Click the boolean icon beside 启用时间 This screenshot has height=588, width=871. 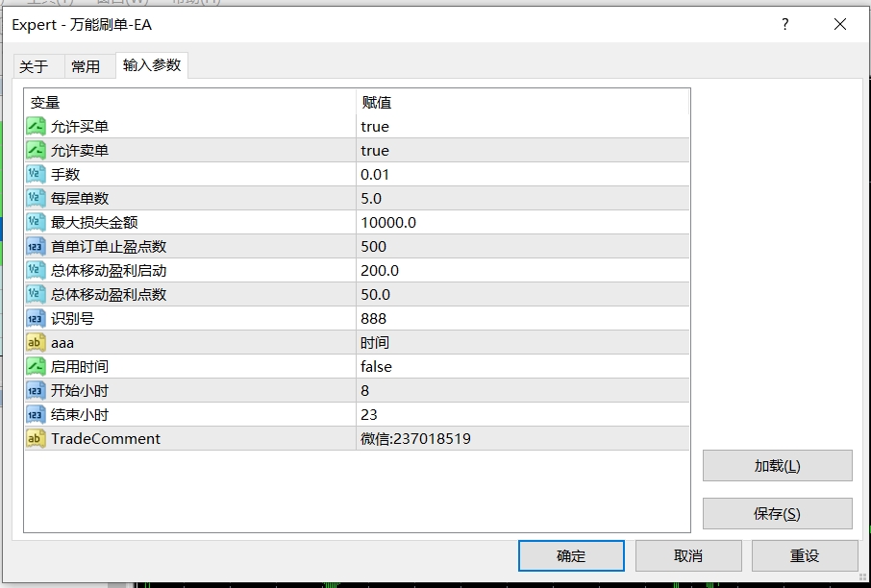coord(36,366)
